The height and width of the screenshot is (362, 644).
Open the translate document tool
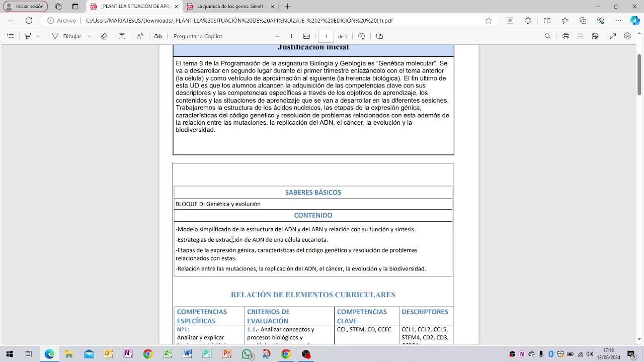[158, 36]
